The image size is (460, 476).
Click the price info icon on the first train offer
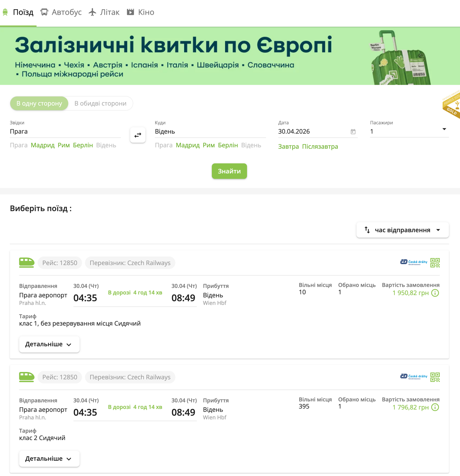pos(435,293)
